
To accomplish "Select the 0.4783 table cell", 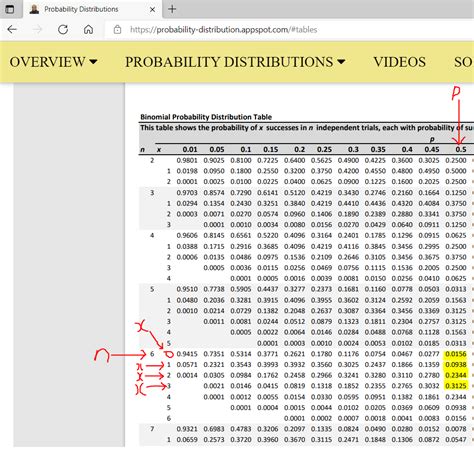I will point(241,429).
